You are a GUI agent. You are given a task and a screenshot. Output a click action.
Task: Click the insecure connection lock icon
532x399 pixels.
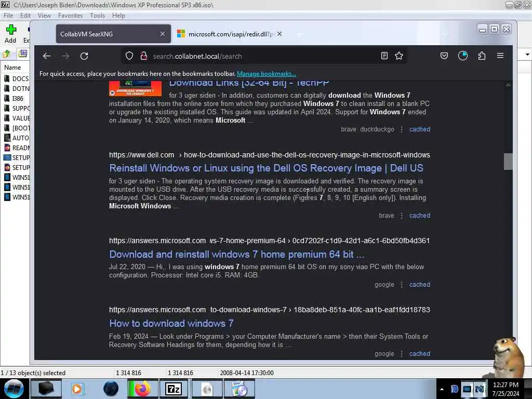144,56
